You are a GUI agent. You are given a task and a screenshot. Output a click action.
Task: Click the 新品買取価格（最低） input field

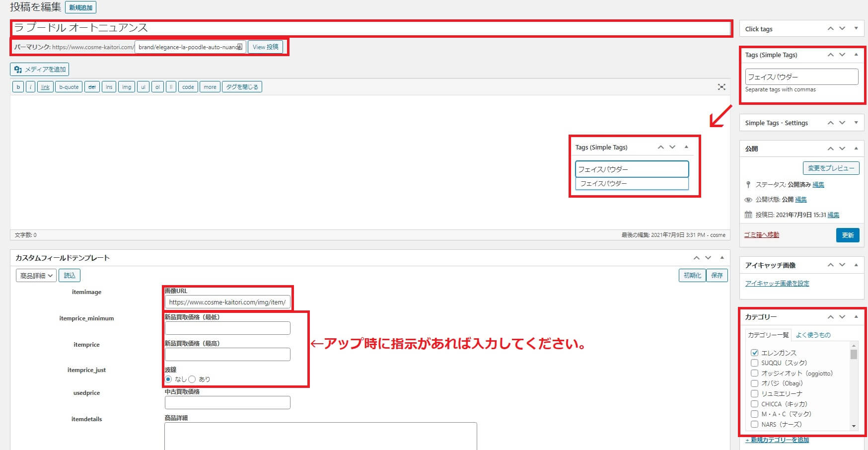click(227, 328)
